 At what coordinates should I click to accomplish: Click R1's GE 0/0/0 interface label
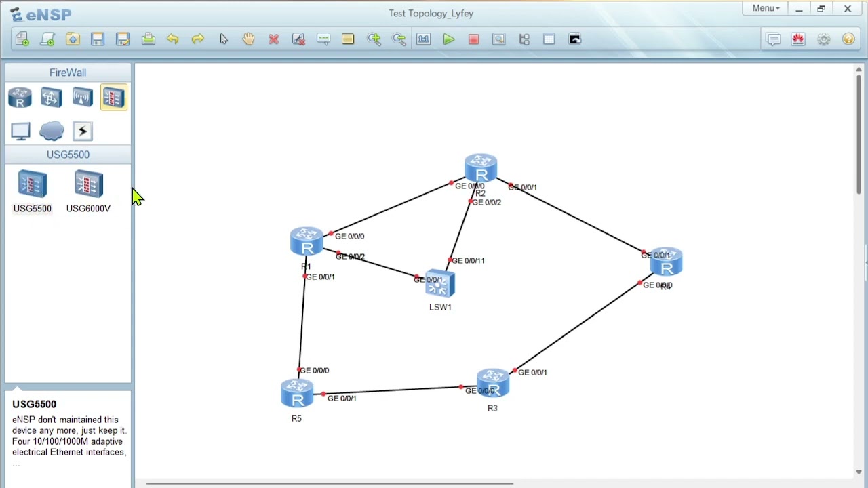pyautogui.click(x=349, y=236)
